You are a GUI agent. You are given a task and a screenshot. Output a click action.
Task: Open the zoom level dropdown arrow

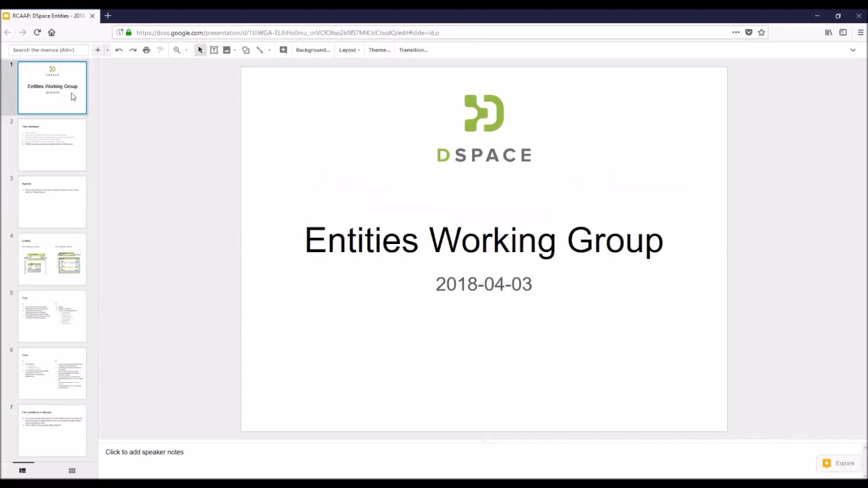(186, 50)
